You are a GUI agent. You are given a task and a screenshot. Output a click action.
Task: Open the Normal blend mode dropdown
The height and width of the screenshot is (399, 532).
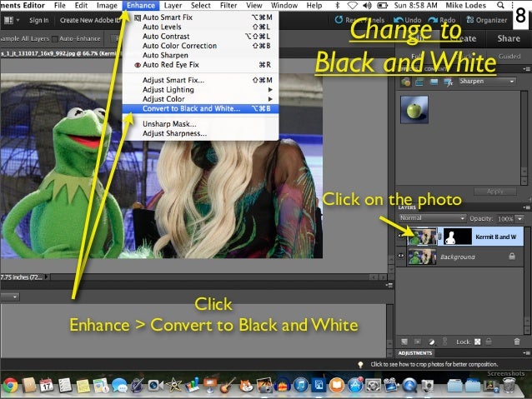click(x=432, y=218)
